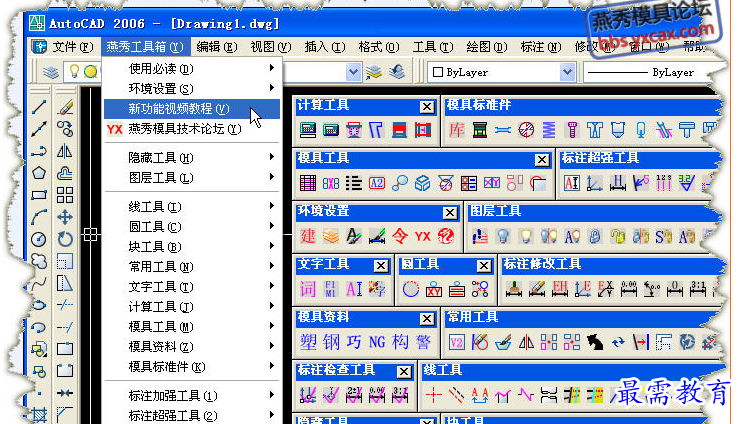739x424 pixels.
Task: Close the 模具工具 floating toolbar
Action: pos(542,160)
